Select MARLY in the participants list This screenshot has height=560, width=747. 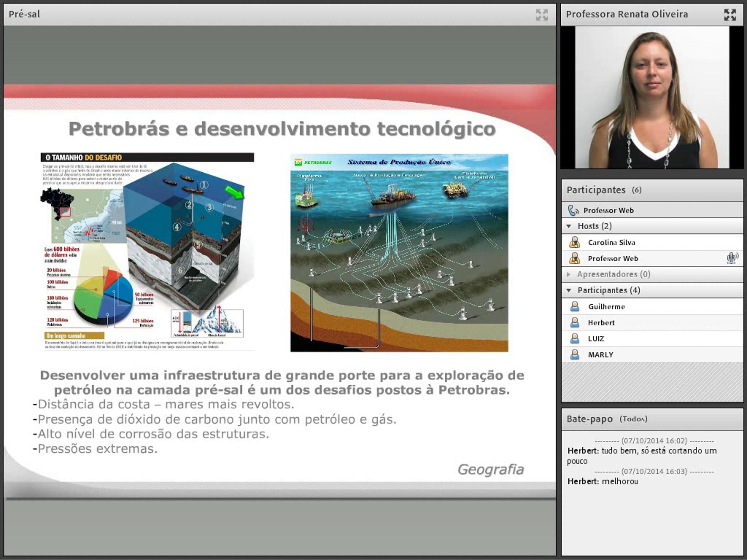coord(600,355)
